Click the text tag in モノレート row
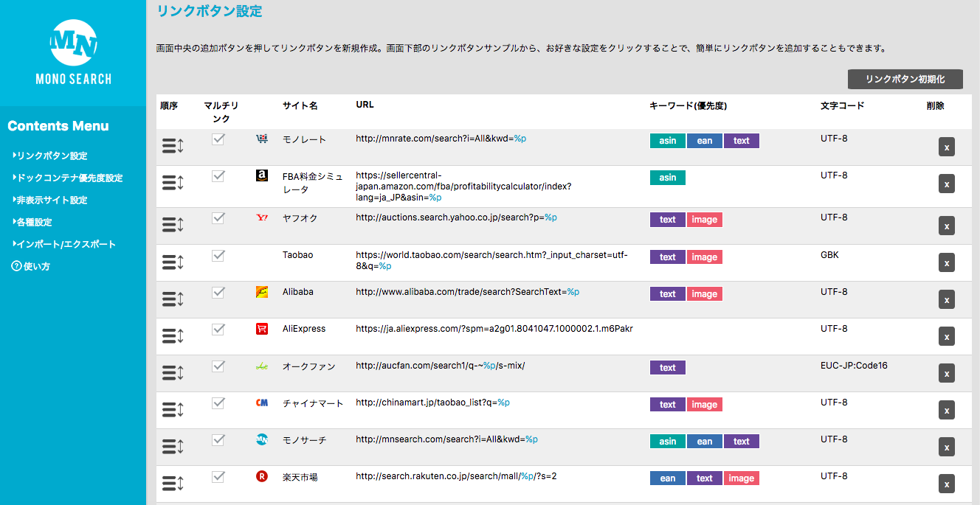Screen dimensions: 980x505 click(x=742, y=141)
